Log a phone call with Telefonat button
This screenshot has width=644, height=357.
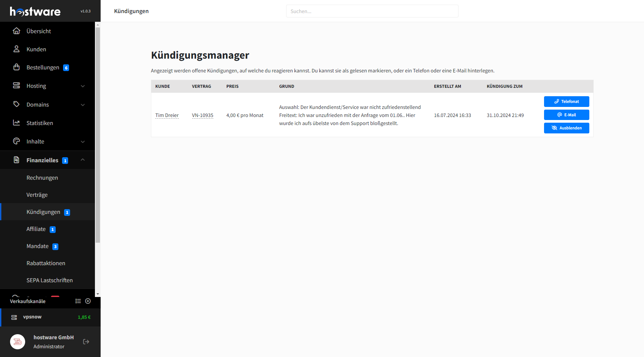tap(566, 102)
